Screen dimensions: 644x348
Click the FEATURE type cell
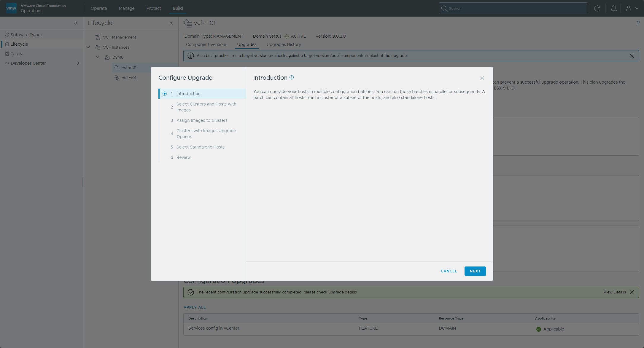click(368, 328)
